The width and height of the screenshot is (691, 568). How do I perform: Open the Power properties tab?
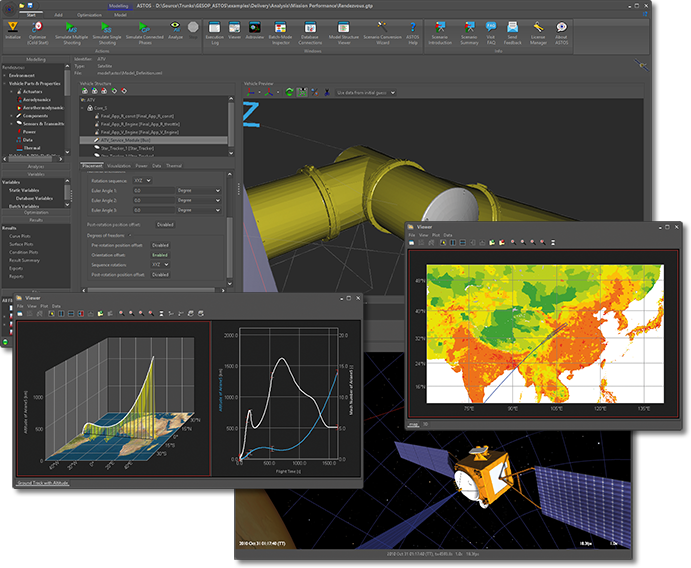(141, 166)
